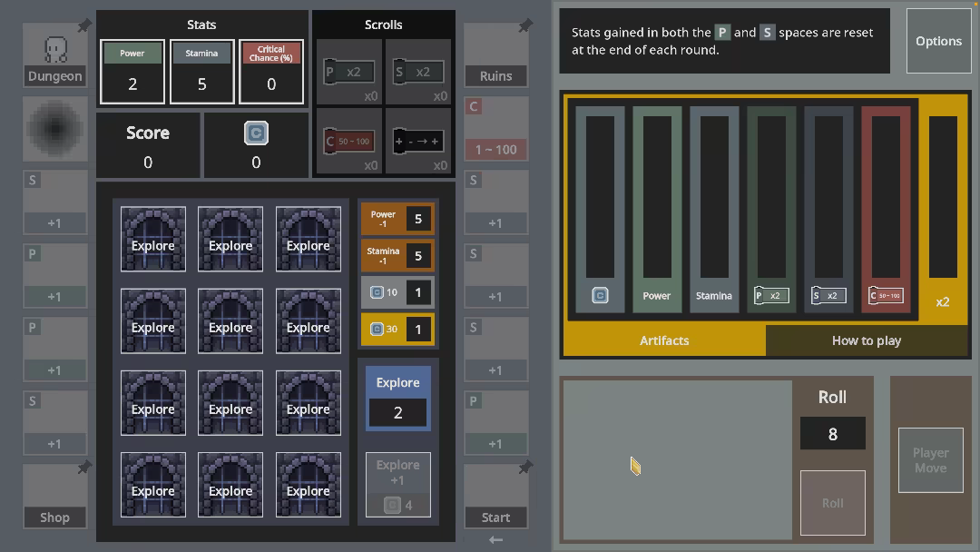Viewport: 980px width, 552px height.
Task: Click the Shop board space
Action: [55, 497]
